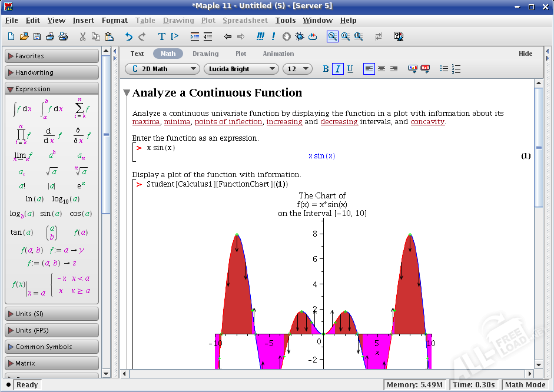This screenshot has height=392, width=554.
Task: Click the Save worksheet icon
Action: tap(37, 36)
